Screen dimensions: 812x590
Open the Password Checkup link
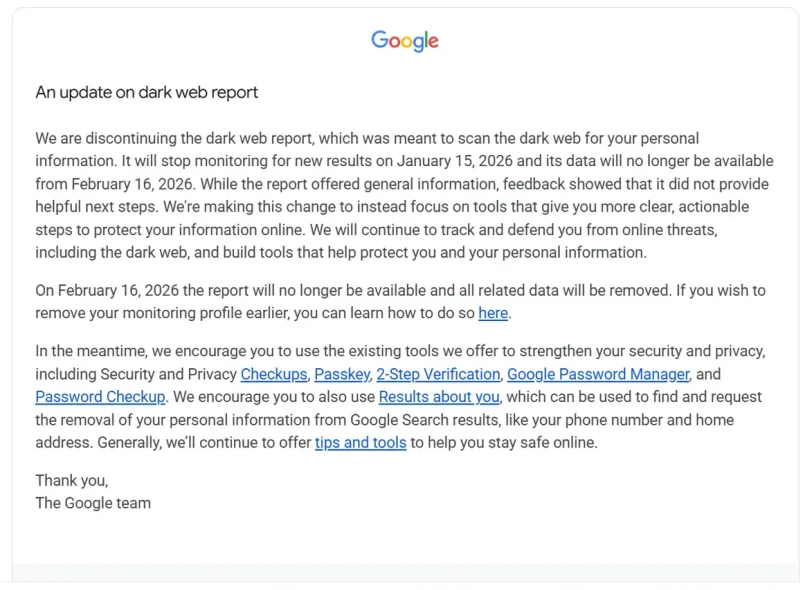point(100,397)
